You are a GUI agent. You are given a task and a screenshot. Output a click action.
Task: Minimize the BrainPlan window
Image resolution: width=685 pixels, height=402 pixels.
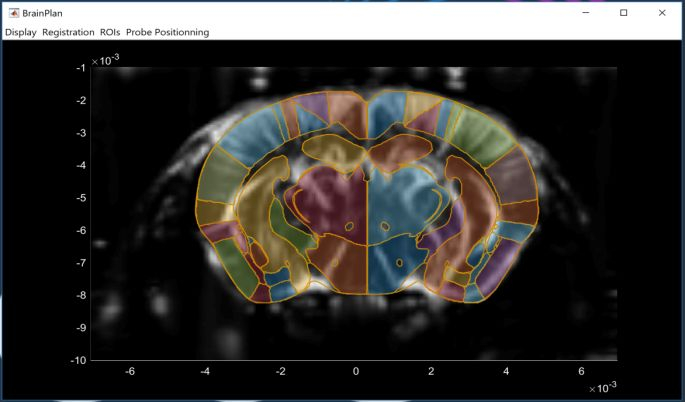586,13
